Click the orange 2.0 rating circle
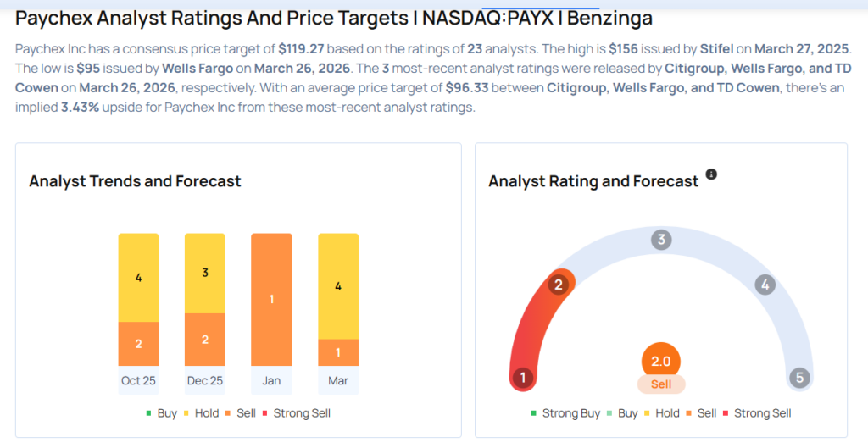The height and width of the screenshot is (448, 868). tap(661, 361)
